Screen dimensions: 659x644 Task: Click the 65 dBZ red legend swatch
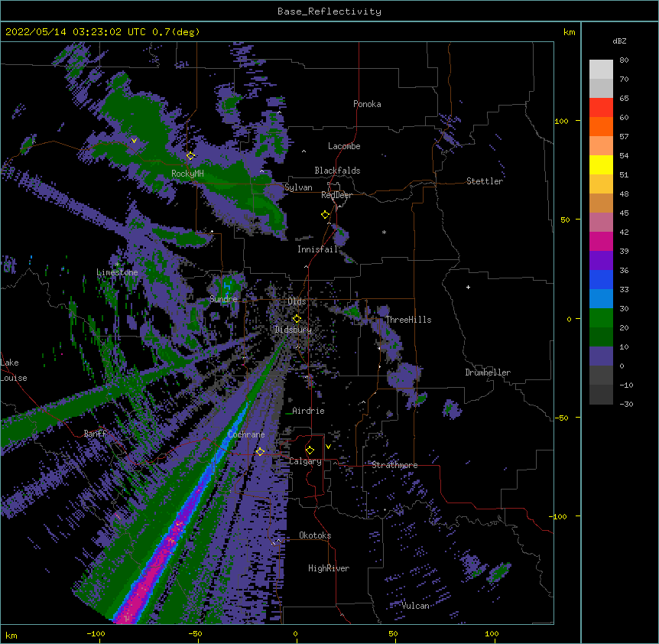tap(601, 108)
